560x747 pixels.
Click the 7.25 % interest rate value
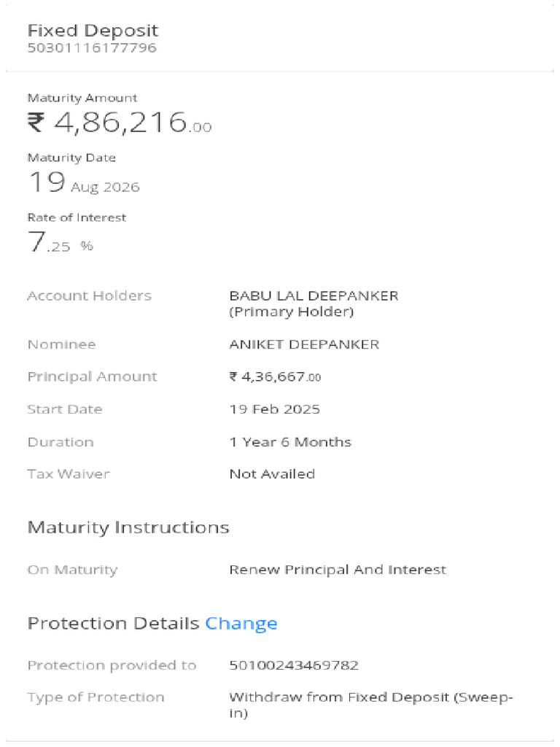click(x=61, y=243)
